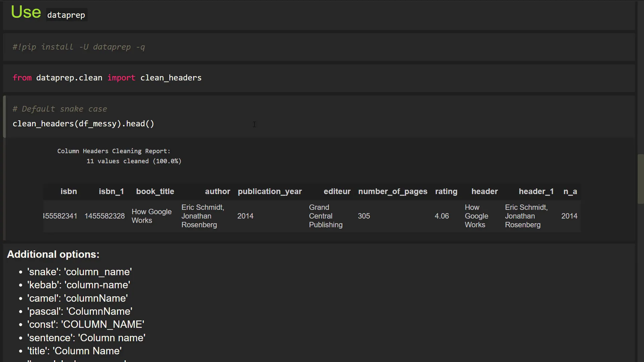Click the '# Default snake case' comment
Image resolution: width=644 pixels, height=362 pixels.
tap(60, 109)
